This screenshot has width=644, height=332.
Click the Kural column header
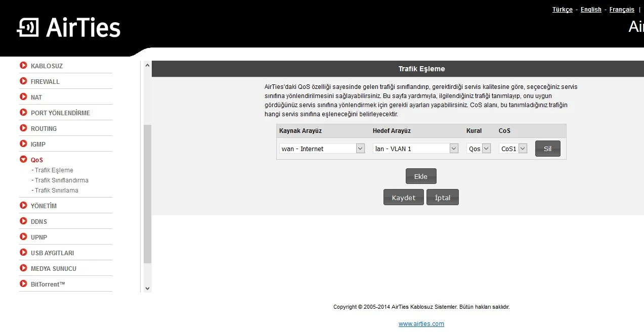pyautogui.click(x=474, y=131)
